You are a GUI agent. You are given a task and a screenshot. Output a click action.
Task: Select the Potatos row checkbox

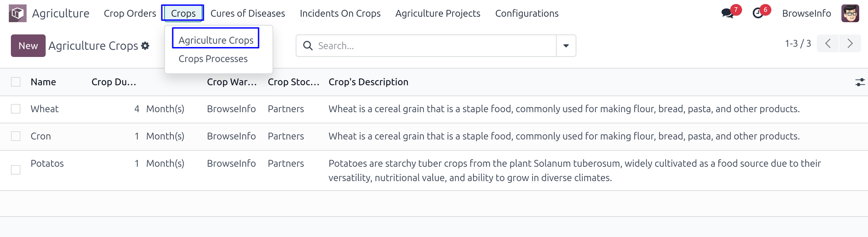tap(16, 170)
